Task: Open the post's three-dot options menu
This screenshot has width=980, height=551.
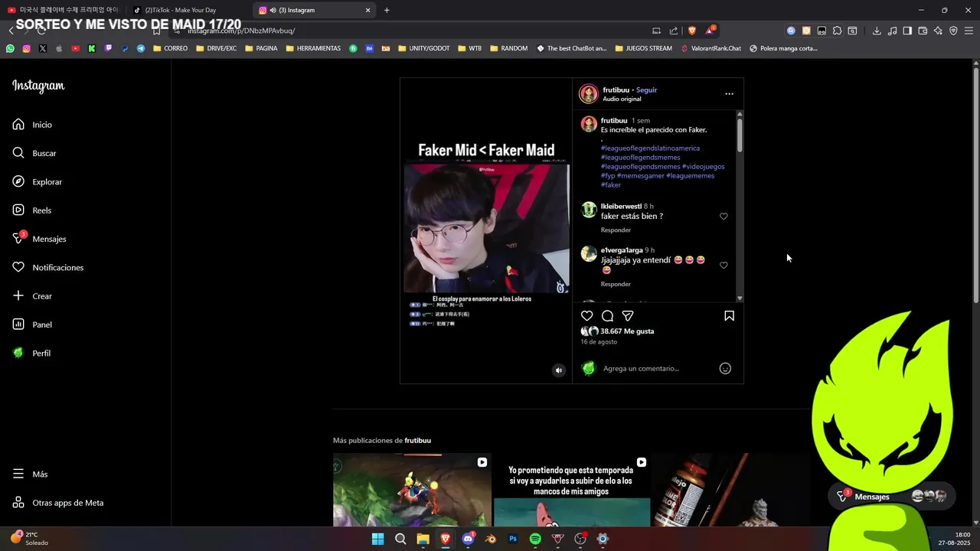Action: pos(729,93)
